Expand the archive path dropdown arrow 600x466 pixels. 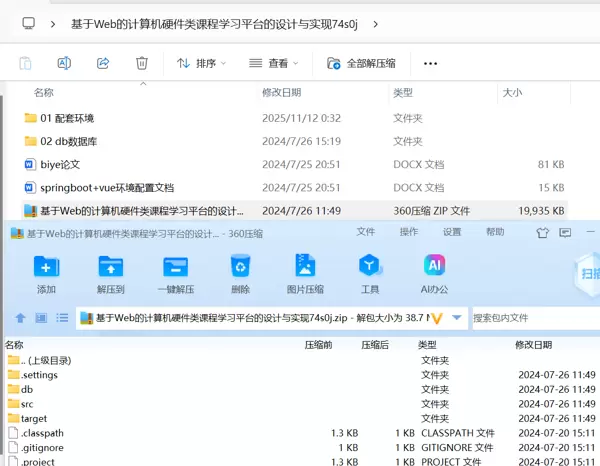pos(458,318)
